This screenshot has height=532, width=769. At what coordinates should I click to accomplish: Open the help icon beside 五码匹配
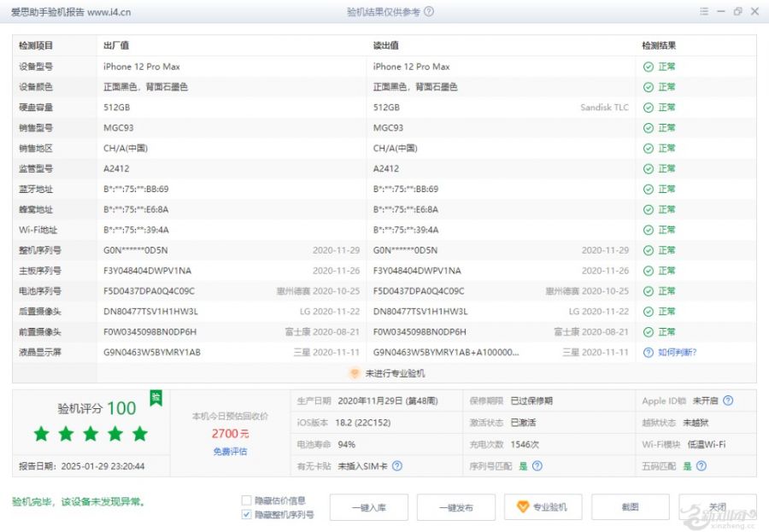point(701,465)
